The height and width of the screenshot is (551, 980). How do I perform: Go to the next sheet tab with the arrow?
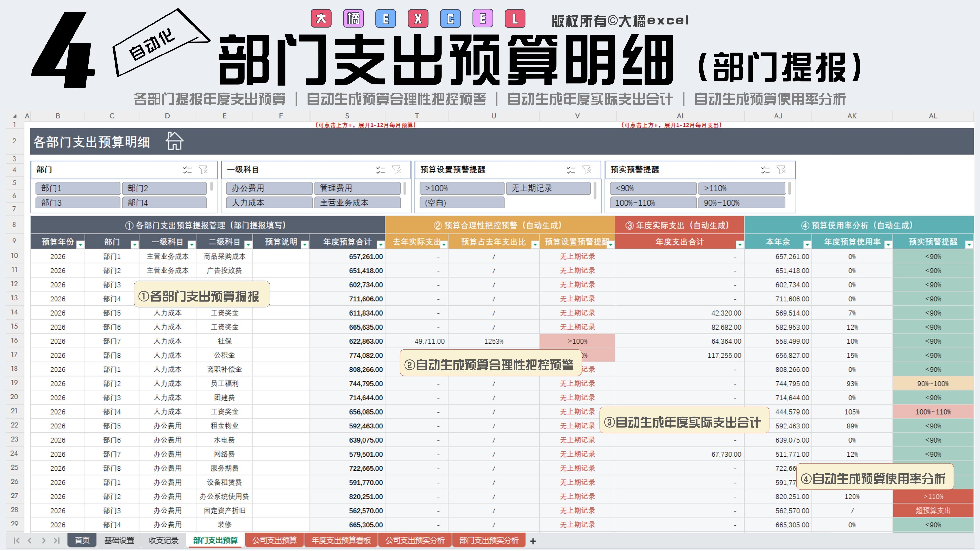44,540
